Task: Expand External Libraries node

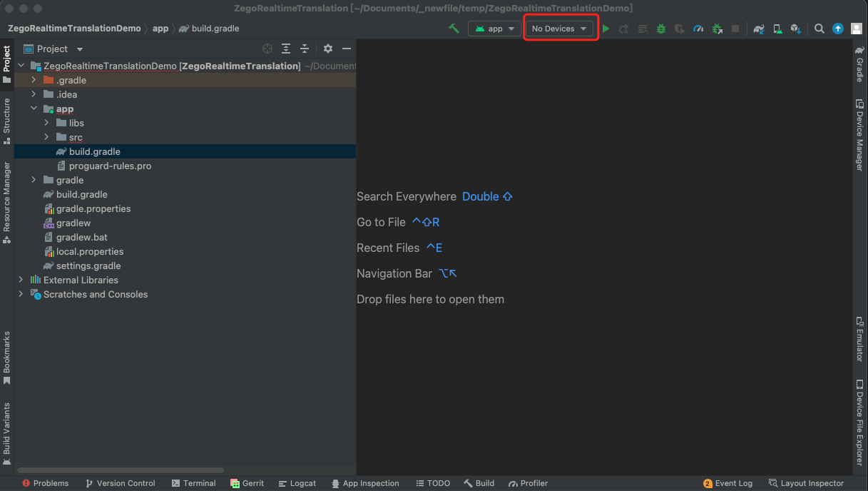Action: [x=21, y=280]
